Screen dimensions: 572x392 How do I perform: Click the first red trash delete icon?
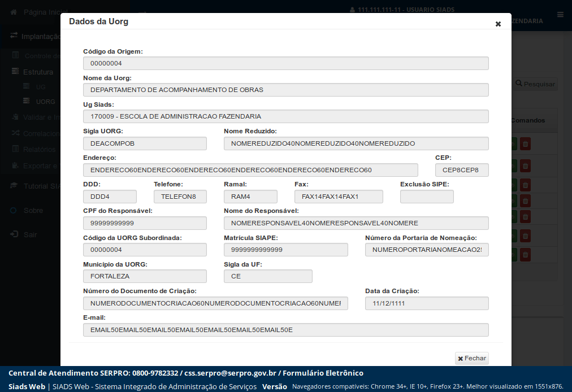pos(525,144)
